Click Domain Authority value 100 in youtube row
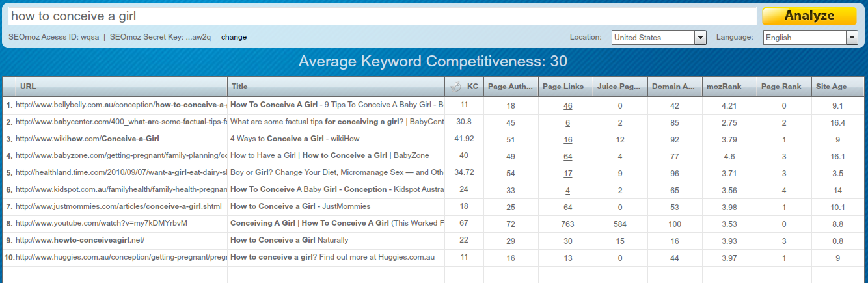Image resolution: width=868 pixels, height=283 pixels. tap(675, 224)
